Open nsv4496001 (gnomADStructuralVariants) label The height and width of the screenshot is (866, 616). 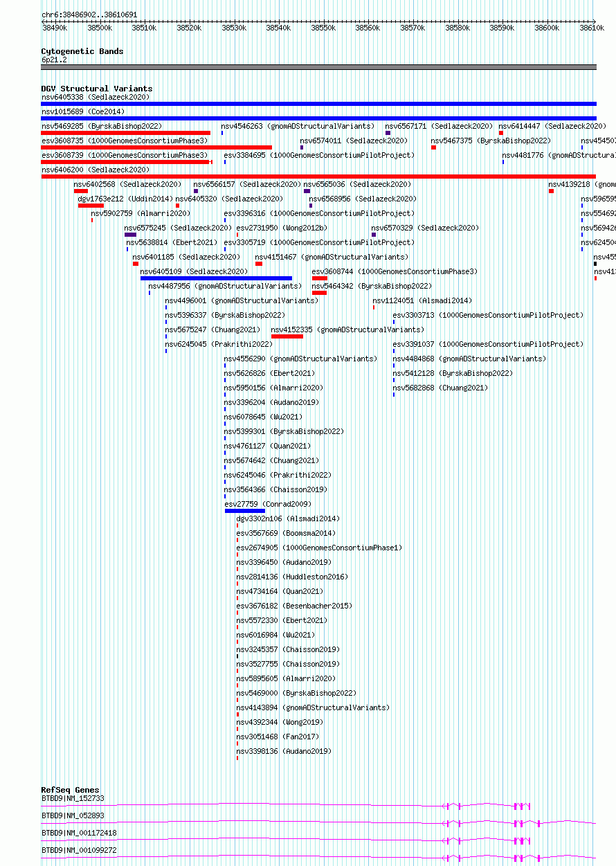(x=242, y=301)
